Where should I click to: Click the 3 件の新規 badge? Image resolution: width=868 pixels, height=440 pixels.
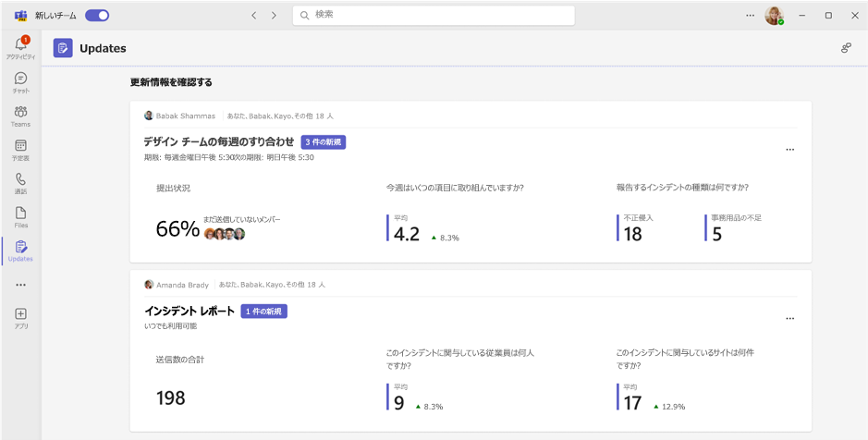[x=324, y=142]
